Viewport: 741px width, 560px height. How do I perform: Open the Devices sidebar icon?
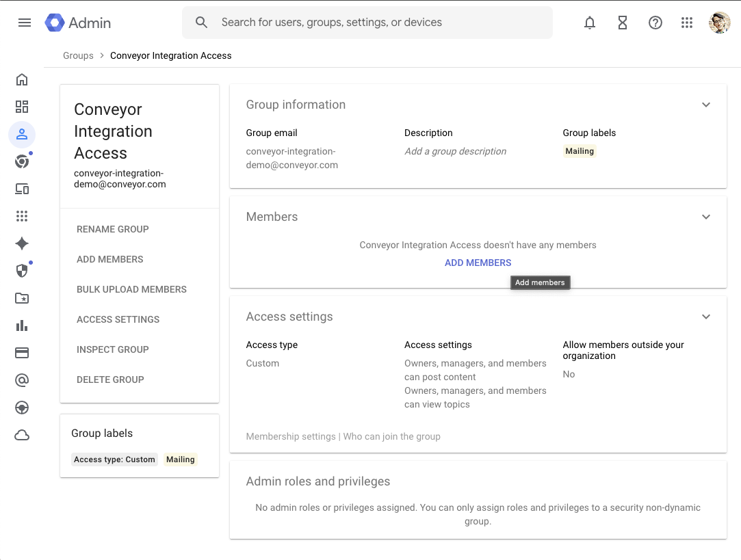click(22, 189)
